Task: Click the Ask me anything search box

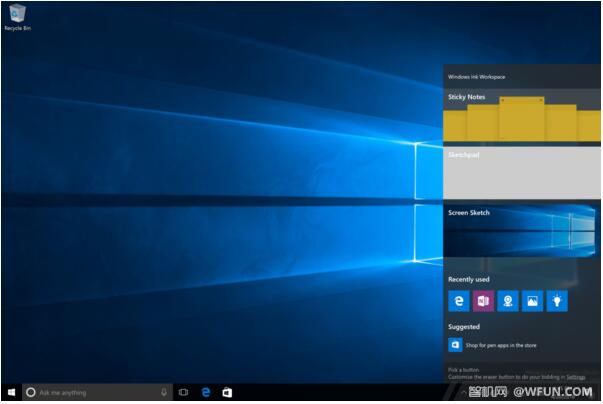Action: [95, 393]
